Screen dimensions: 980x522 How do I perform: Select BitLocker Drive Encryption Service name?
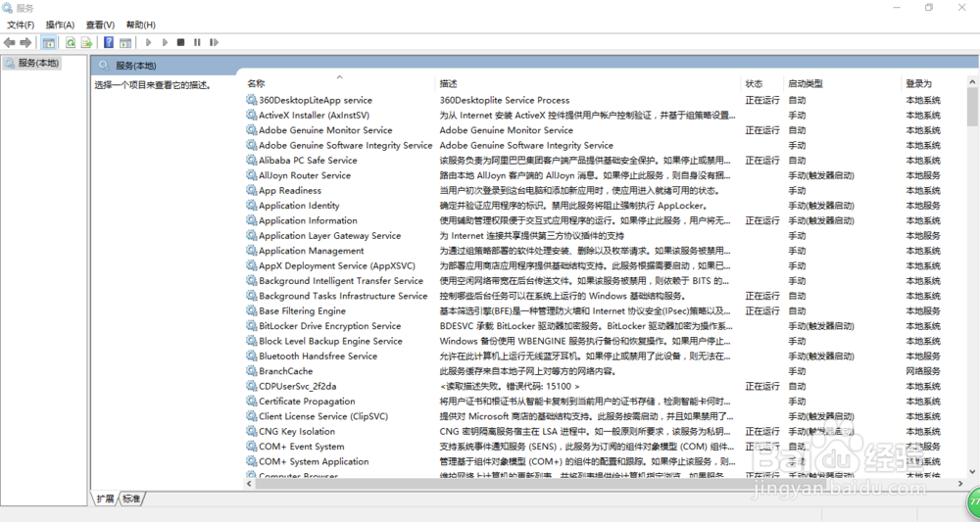point(330,326)
